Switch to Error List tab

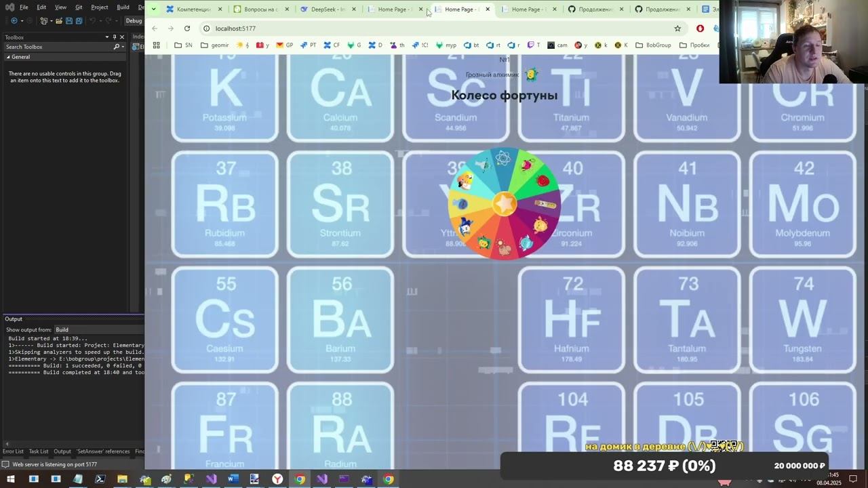[13, 451]
